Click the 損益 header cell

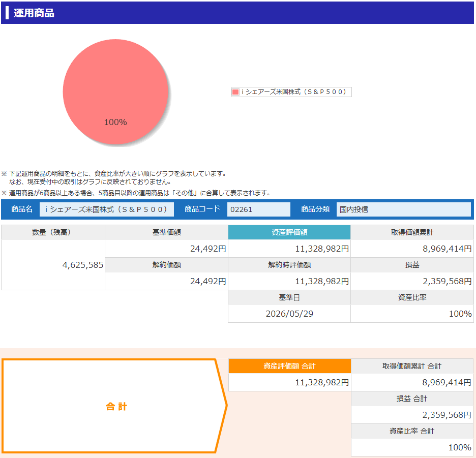point(412,265)
